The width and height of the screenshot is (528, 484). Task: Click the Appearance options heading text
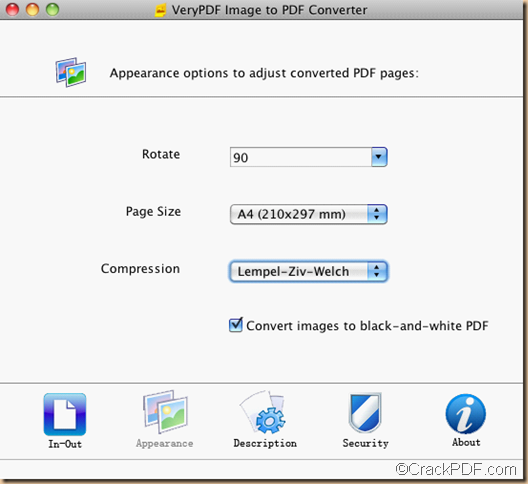coord(264,73)
